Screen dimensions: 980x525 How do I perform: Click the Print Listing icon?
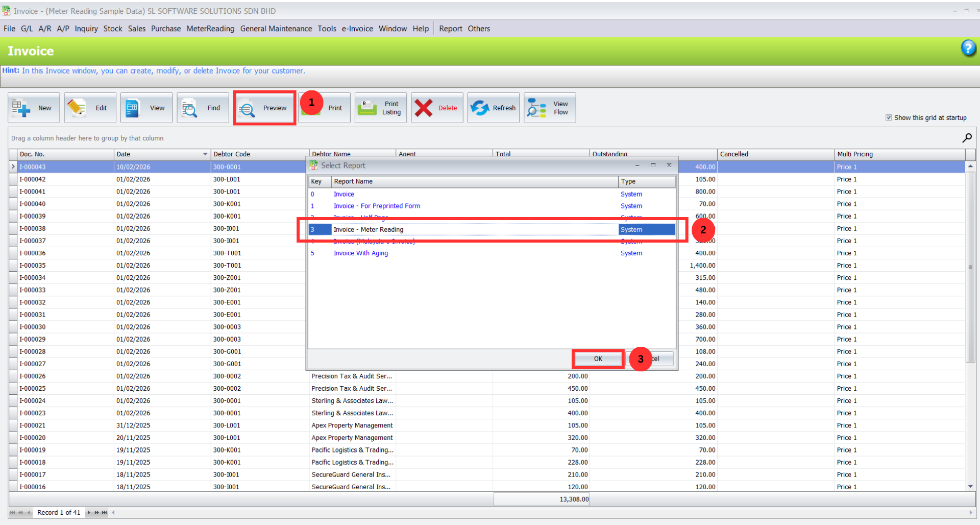366,108
